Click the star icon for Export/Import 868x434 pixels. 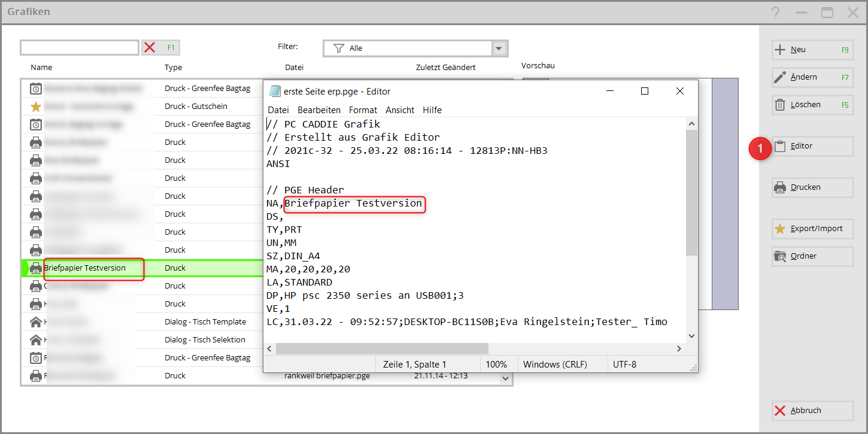click(780, 229)
